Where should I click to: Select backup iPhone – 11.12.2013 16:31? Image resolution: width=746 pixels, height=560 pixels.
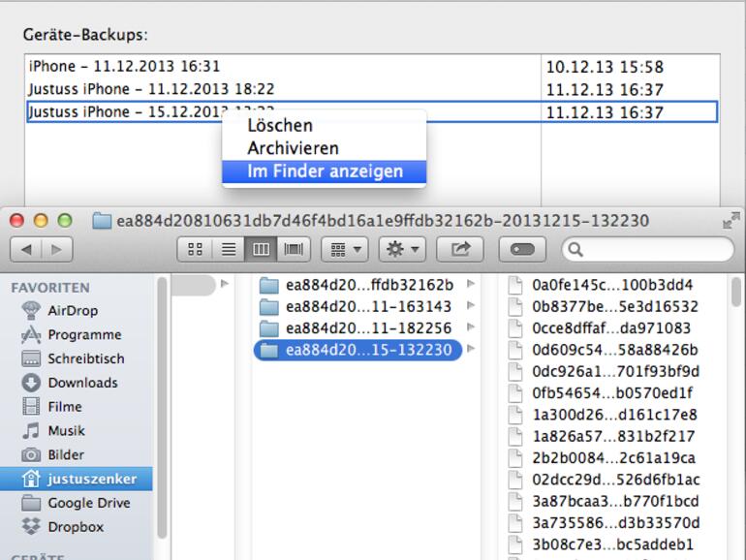(x=283, y=66)
